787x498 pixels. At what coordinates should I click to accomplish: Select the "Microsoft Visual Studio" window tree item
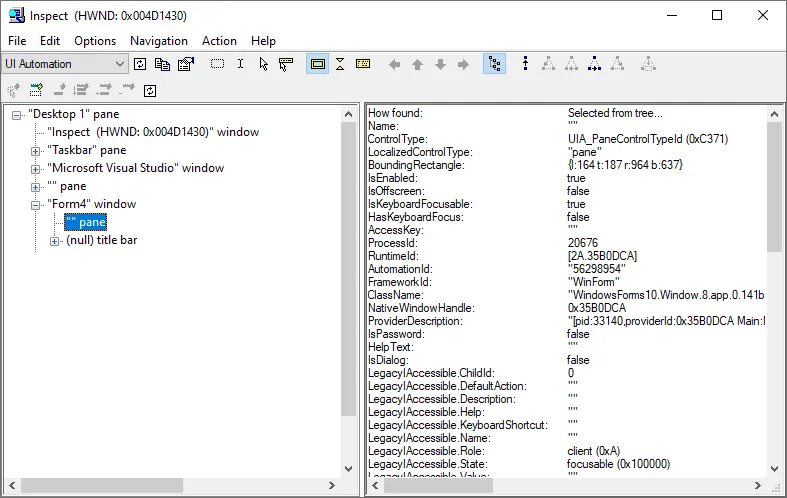pyautogui.click(x=136, y=168)
